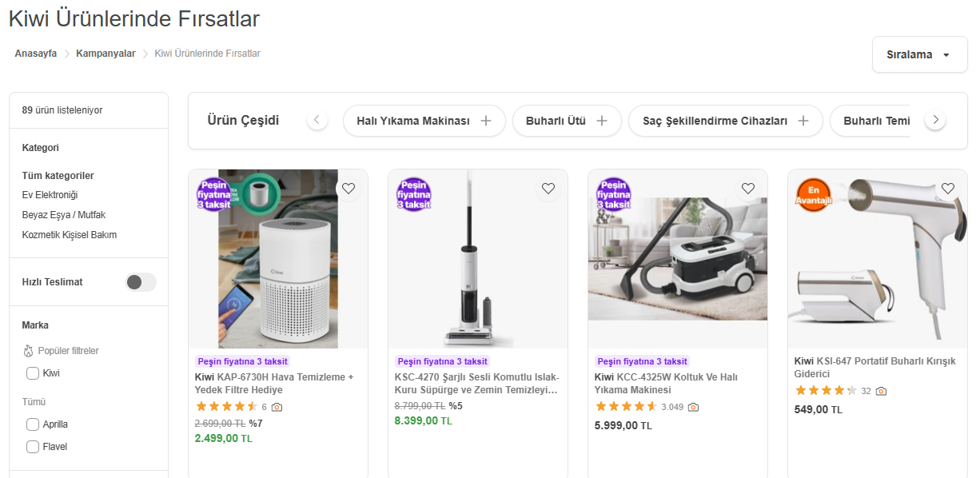This screenshot has width=980, height=478.
Task: Click purple installment badge on air purifier image
Action: coord(214,194)
